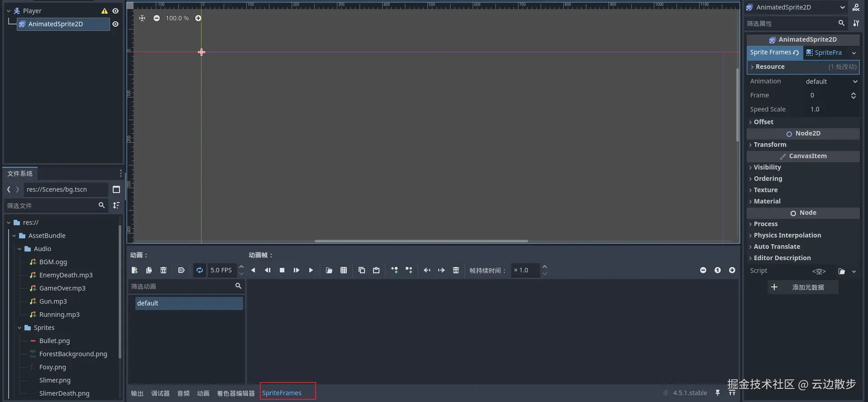The height and width of the screenshot is (402, 868).
Task: Move selected frame to the left
Action: pyautogui.click(x=427, y=270)
